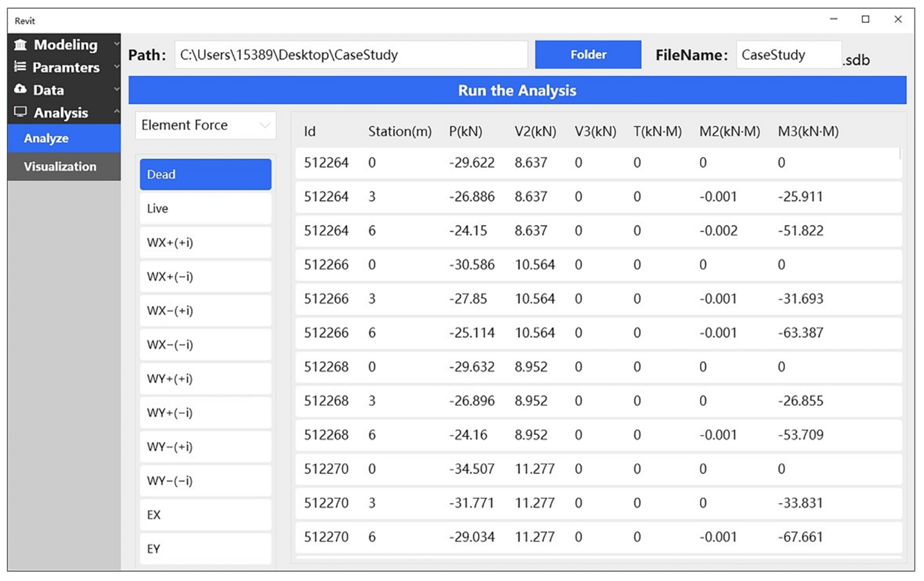Click the Paramters list icon
The image size is (924, 581).
point(20,67)
